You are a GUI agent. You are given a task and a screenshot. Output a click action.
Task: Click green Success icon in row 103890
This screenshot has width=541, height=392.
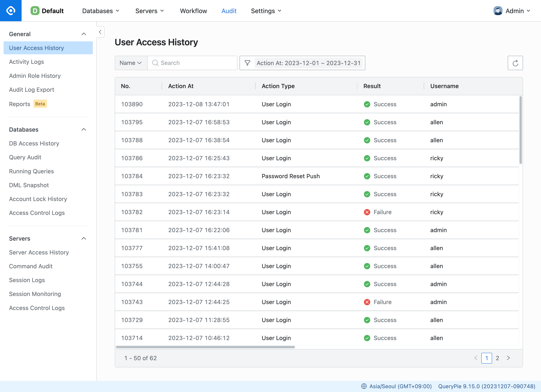[x=367, y=104]
